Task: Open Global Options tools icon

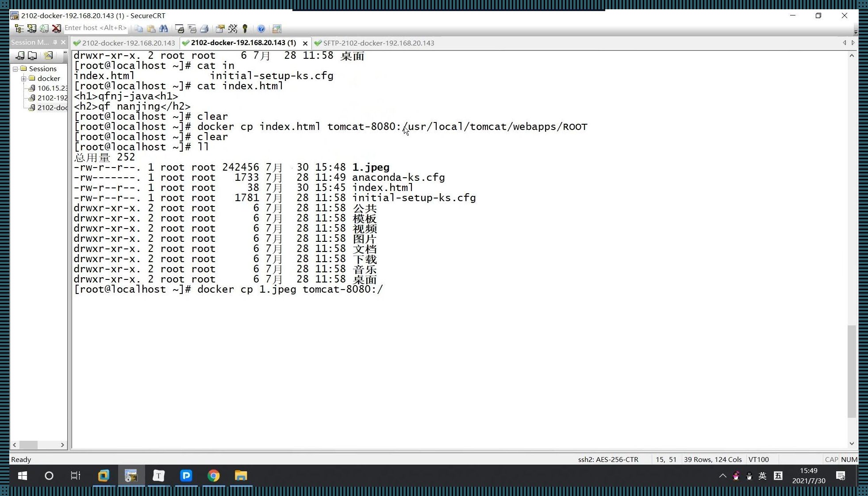Action: 233,29
